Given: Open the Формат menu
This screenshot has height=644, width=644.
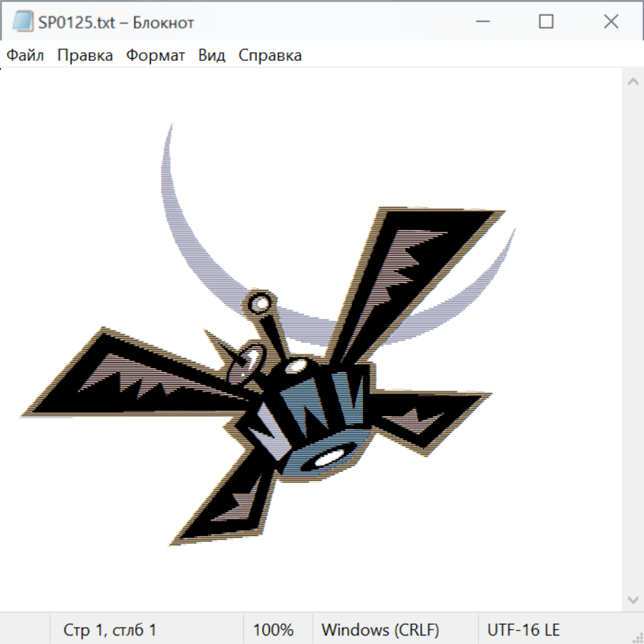Looking at the screenshot, I should pos(155,56).
